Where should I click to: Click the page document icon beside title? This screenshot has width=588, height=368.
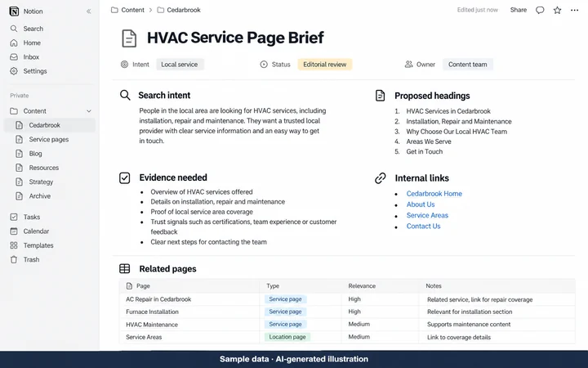[x=129, y=38]
